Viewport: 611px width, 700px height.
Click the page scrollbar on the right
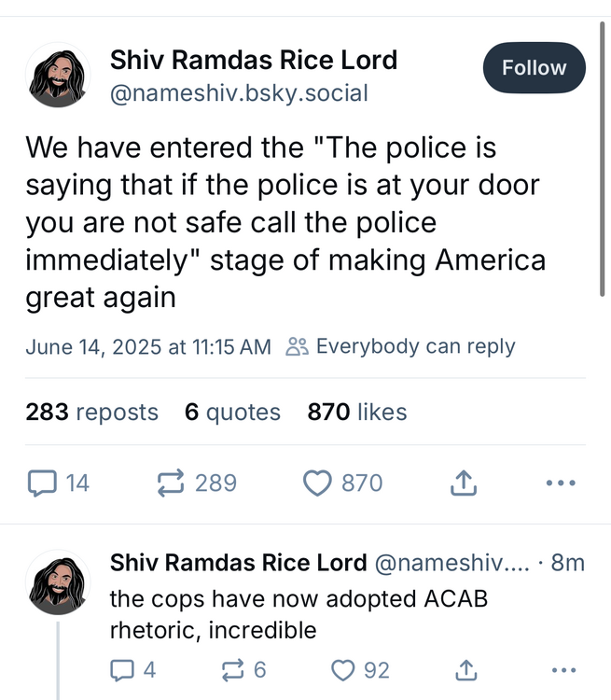(x=604, y=159)
